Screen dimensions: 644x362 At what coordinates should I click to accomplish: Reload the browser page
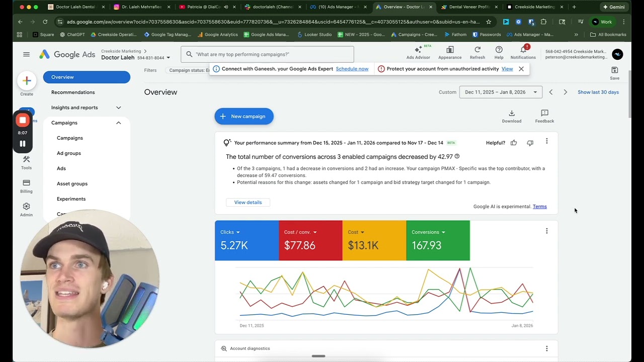45,22
